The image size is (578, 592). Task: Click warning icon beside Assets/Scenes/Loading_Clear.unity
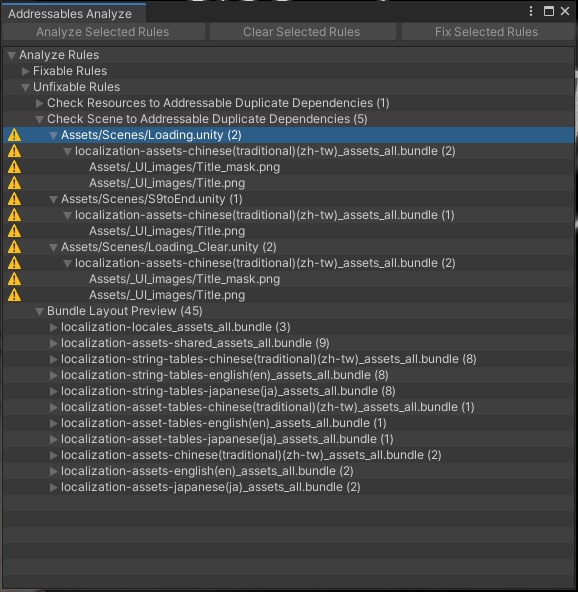[x=14, y=247]
